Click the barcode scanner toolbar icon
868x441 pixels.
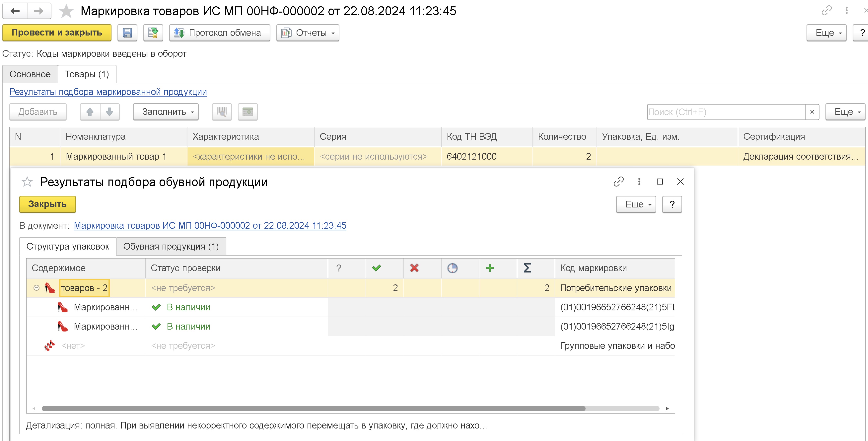222,112
